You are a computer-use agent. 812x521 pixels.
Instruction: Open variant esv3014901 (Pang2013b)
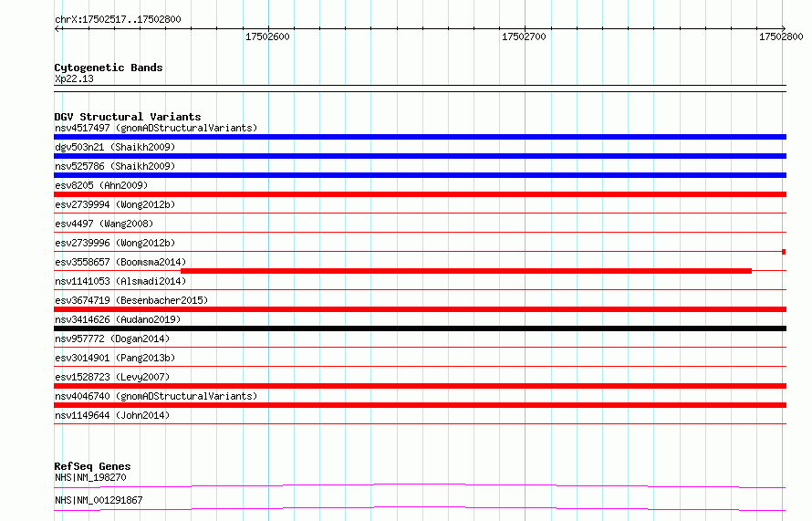point(115,358)
